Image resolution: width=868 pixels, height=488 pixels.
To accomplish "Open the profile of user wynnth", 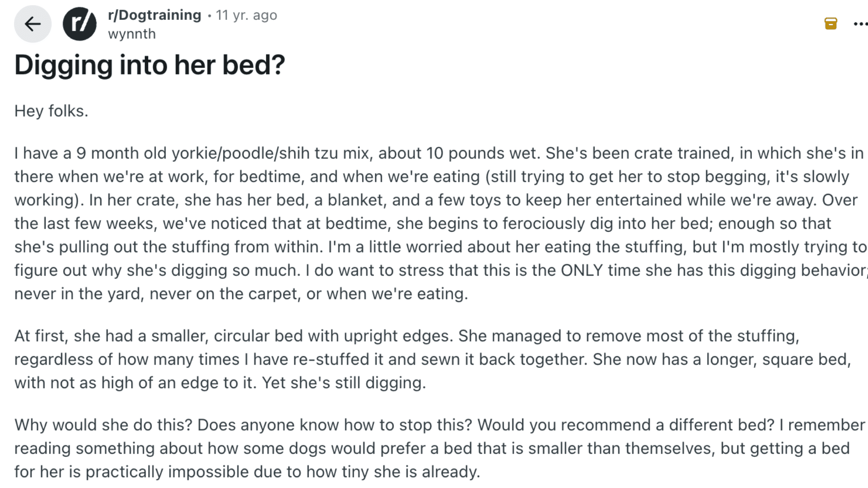I will 132,34.
